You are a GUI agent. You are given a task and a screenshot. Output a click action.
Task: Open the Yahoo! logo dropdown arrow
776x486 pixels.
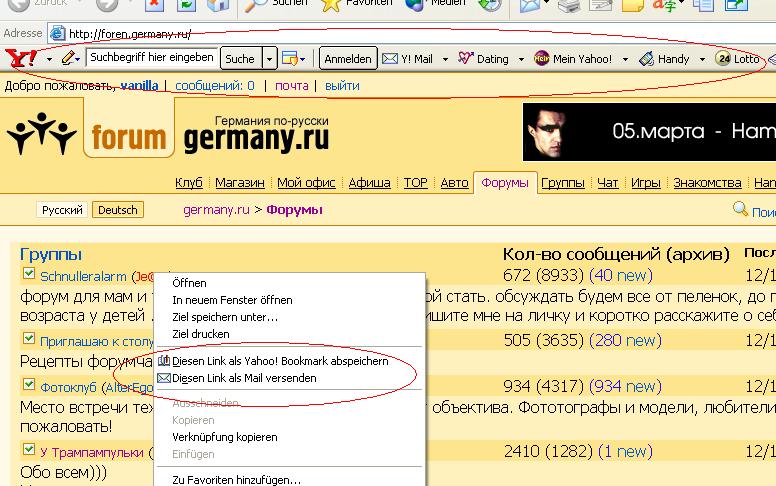coord(48,59)
